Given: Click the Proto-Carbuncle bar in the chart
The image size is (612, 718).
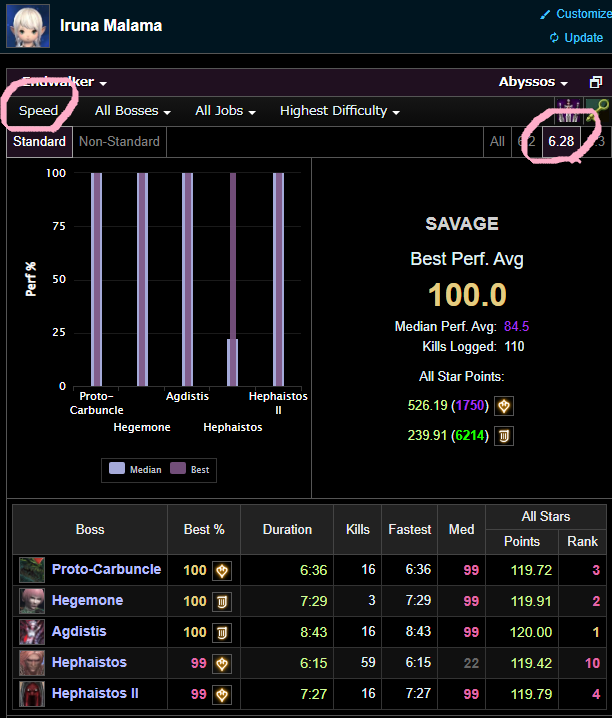Looking at the screenshot, I should [96, 279].
